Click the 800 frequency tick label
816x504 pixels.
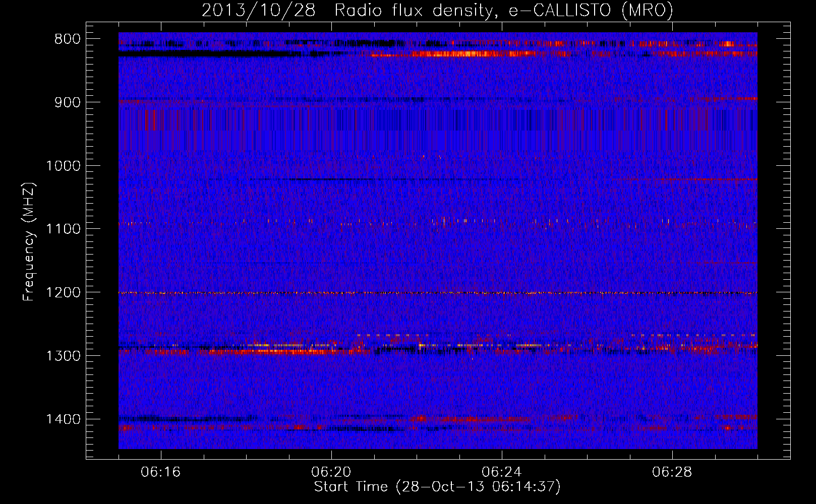68,39
